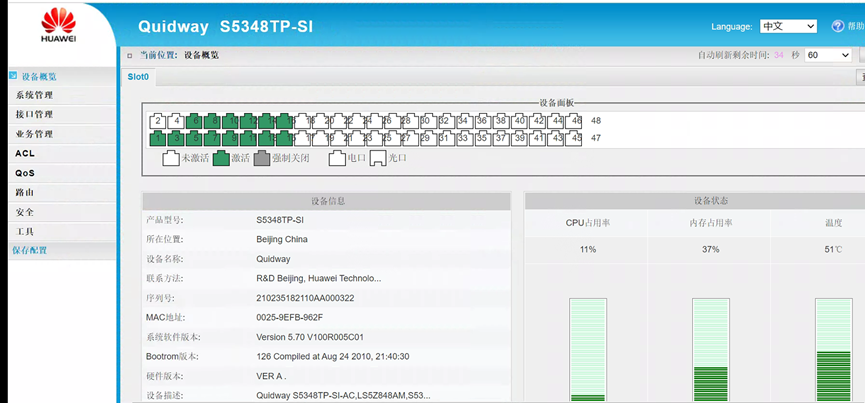The width and height of the screenshot is (865, 403).
Task: Click the product model value S5348TP-SI
Action: [x=280, y=220]
